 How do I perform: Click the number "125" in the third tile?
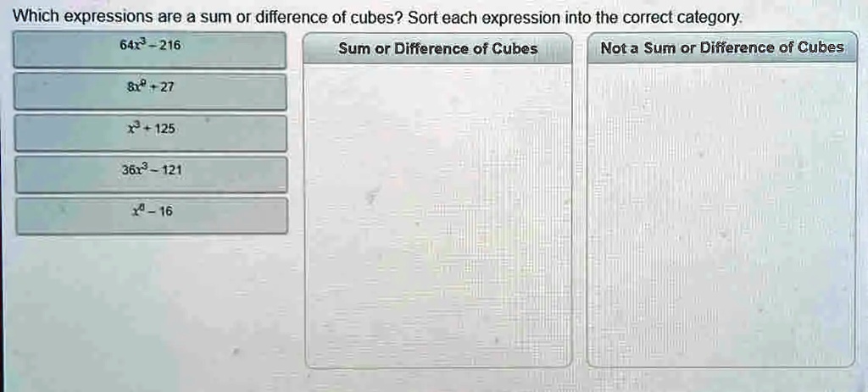point(164,129)
